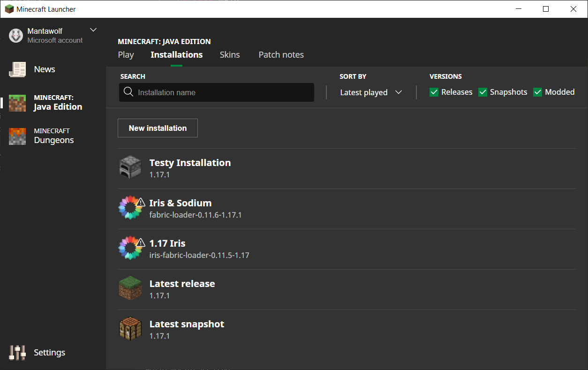This screenshot has width=588, height=370.
Task: Click the warning triangle on Iris & Sodium
Action: (x=140, y=202)
